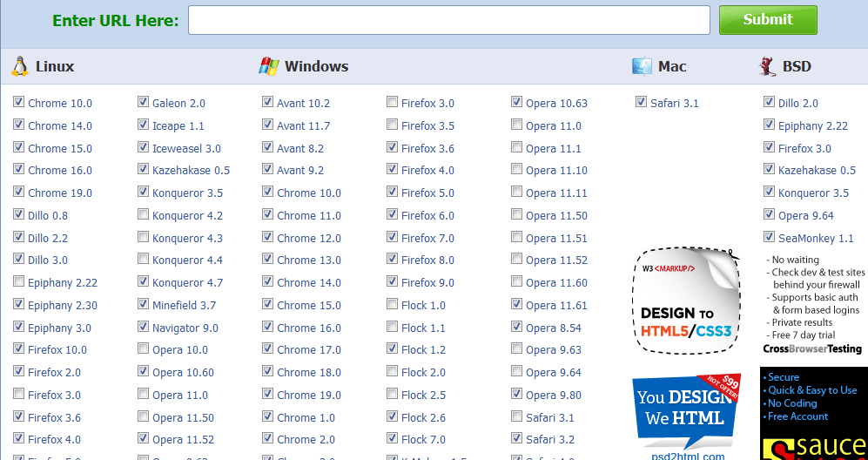This screenshot has height=460, width=868.
Task: Click the Iceweasel 3.0 label
Action: pos(186,148)
